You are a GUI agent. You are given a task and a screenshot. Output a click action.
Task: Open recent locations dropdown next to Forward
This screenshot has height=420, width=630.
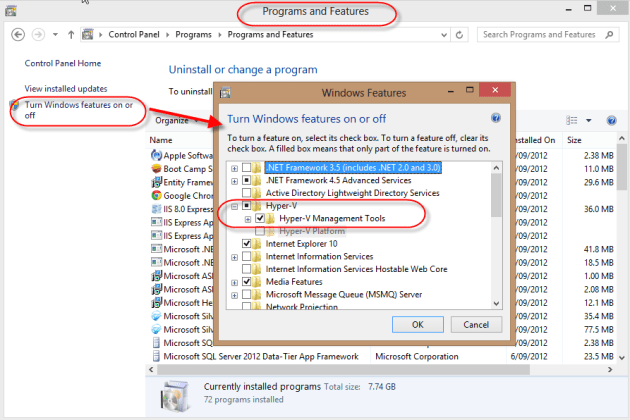[55, 35]
